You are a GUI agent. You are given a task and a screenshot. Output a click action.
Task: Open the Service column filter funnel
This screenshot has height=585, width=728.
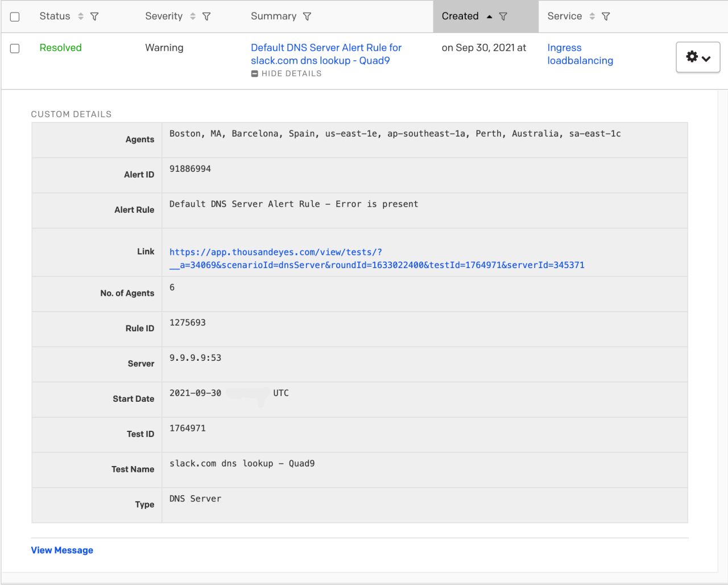[606, 17]
